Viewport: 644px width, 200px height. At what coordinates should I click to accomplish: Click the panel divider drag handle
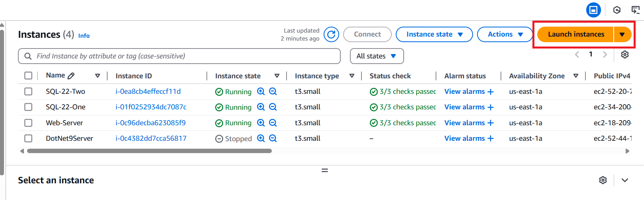(325, 170)
